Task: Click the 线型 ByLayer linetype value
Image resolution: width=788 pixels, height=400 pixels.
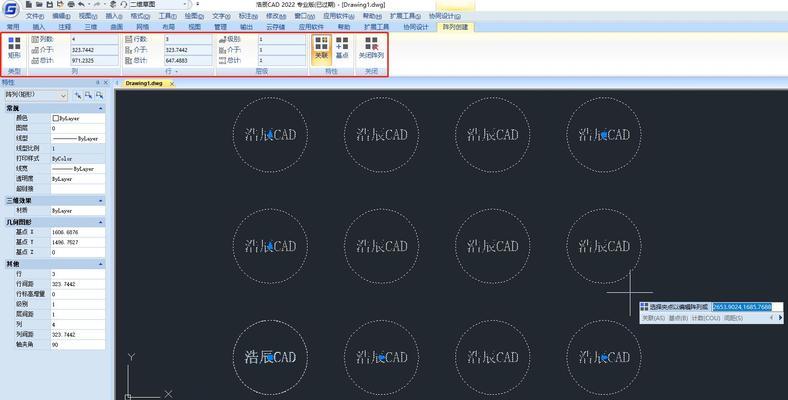Action: point(77,138)
